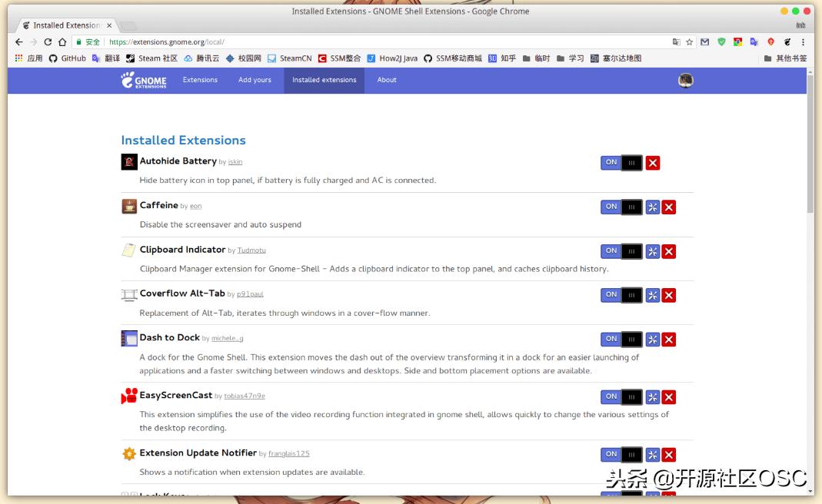Expand the 临时 bookmarks folder

(x=536, y=58)
